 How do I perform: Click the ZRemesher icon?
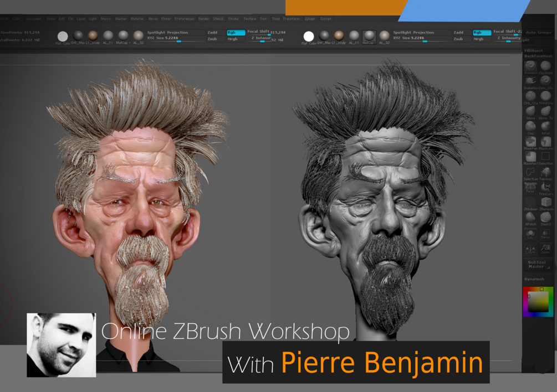tap(545, 204)
